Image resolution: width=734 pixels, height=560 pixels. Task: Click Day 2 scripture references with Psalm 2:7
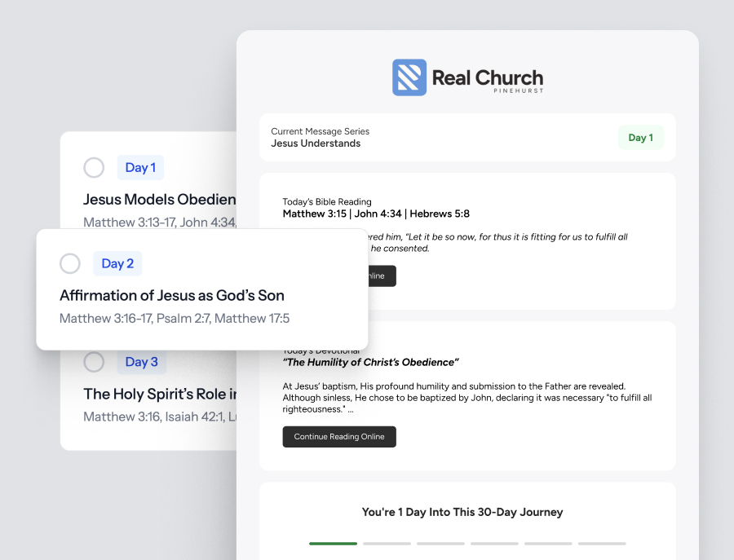175,319
